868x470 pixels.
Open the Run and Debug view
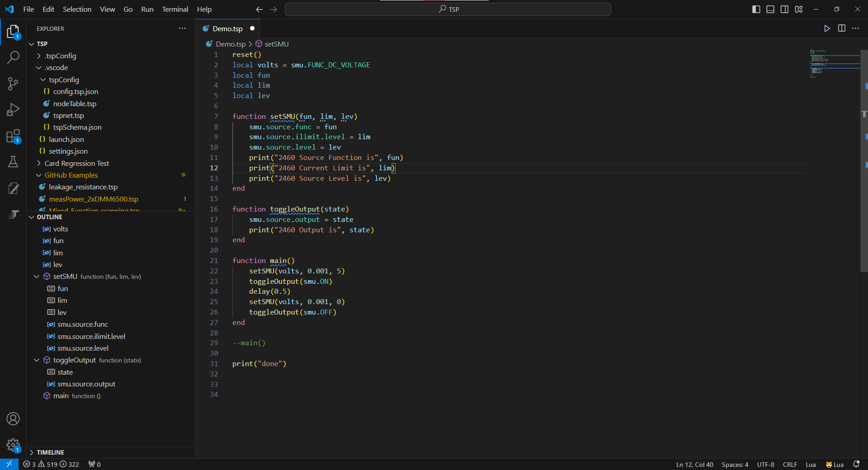click(x=13, y=110)
